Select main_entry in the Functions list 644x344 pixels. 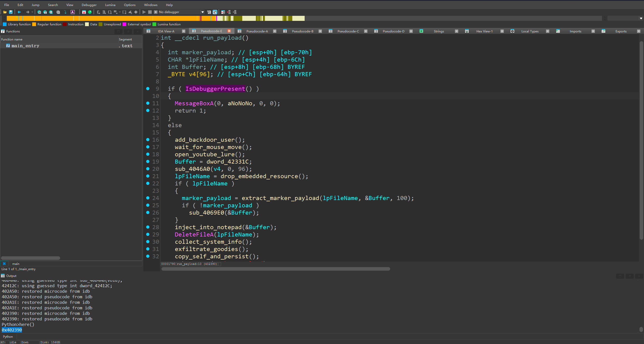point(71,46)
